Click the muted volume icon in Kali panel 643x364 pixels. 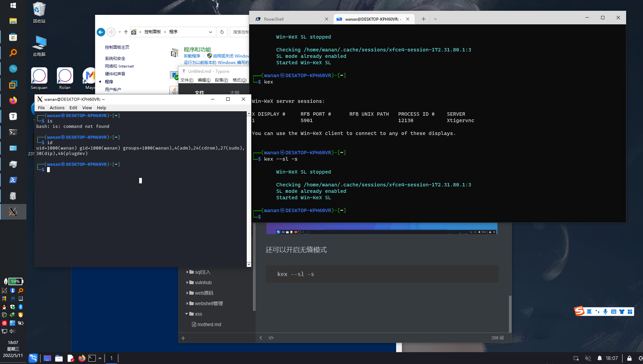[x=588, y=358]
